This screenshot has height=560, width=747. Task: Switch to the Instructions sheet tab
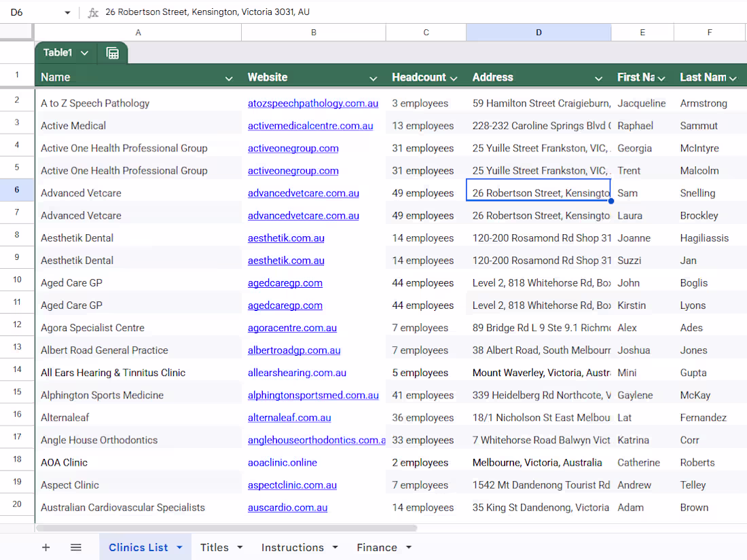pos(292,547)
